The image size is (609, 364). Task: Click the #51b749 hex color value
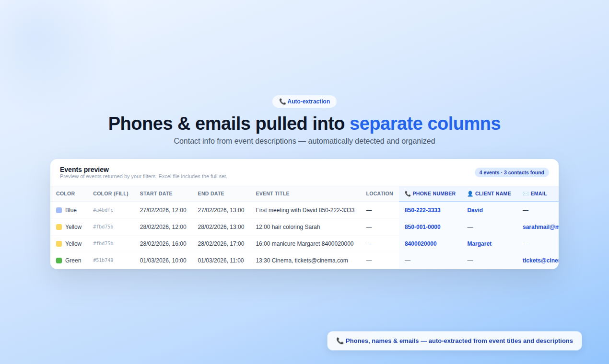pyautogui.click(x=103, y=260)
